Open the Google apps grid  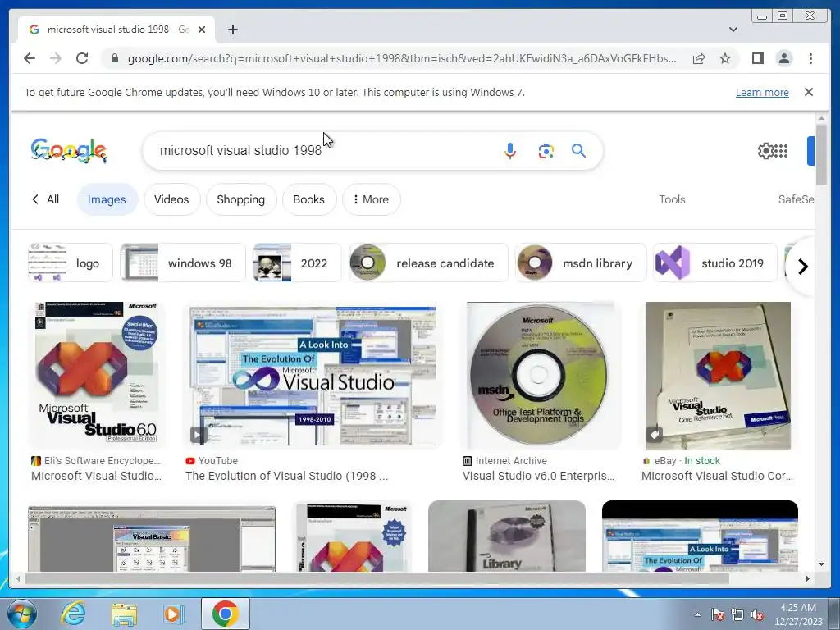(x=782, y=151)
